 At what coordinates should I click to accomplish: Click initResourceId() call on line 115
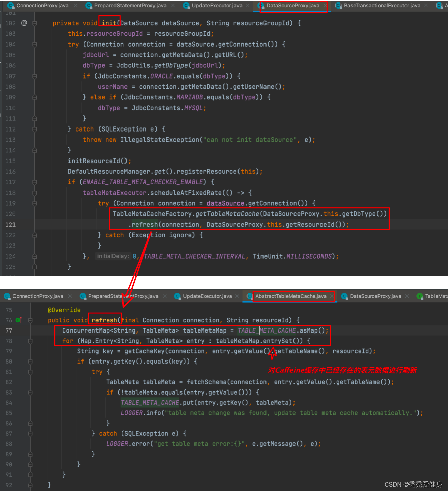(97, 161)
